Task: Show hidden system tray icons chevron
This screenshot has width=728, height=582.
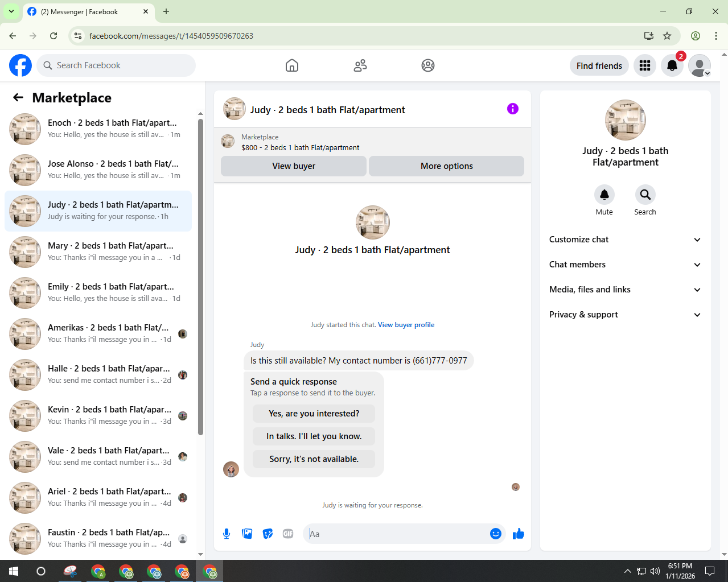Action: click(627, 571)
